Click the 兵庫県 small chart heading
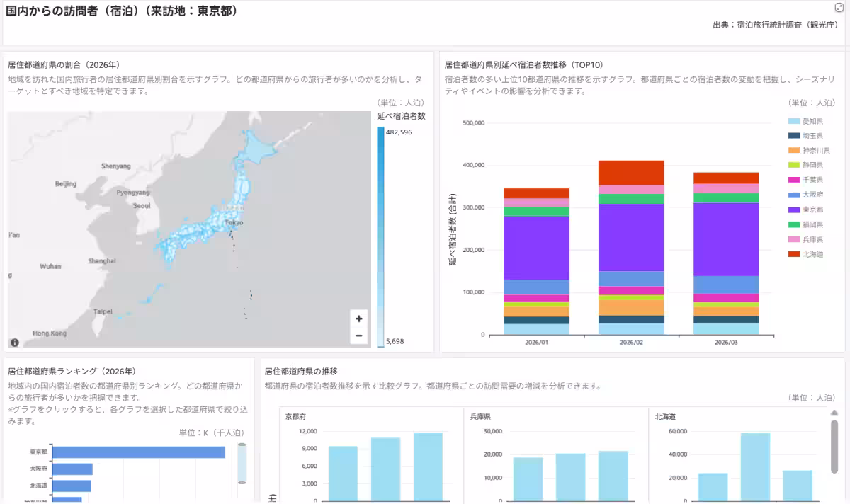Viewport: 850px width, 504px height. tap(481, 417)
